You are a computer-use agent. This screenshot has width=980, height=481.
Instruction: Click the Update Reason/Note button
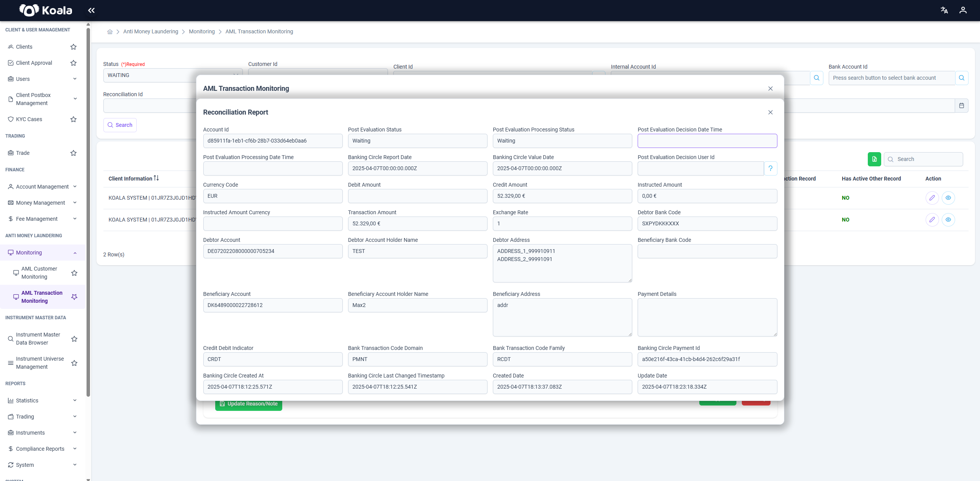(x=249, y=404)
